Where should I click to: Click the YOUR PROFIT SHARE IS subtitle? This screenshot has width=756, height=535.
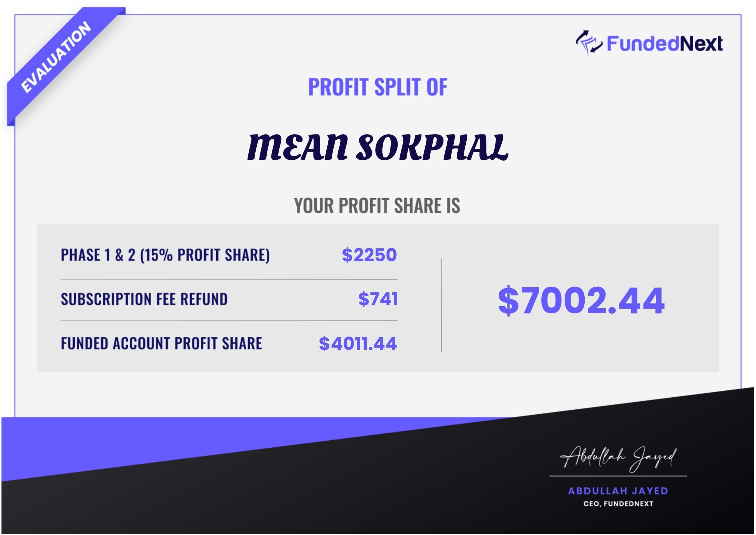(x=377, y=206)
